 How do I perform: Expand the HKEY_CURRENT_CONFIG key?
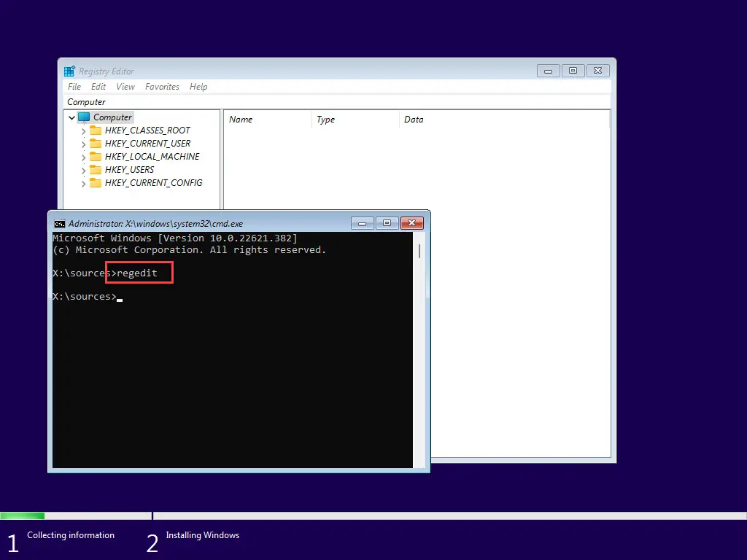[83, 183]
